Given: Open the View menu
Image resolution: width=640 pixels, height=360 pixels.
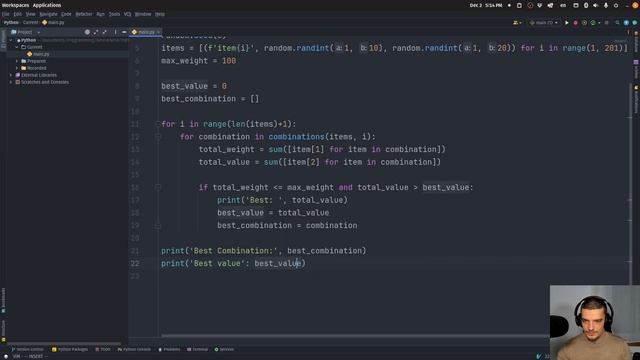Looking at the screenshot, I should (31, 14).
